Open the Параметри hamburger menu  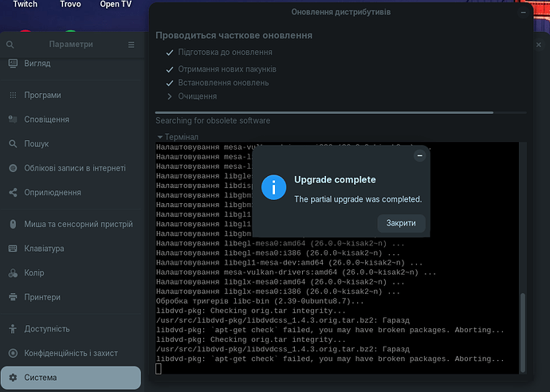point(131,45)
